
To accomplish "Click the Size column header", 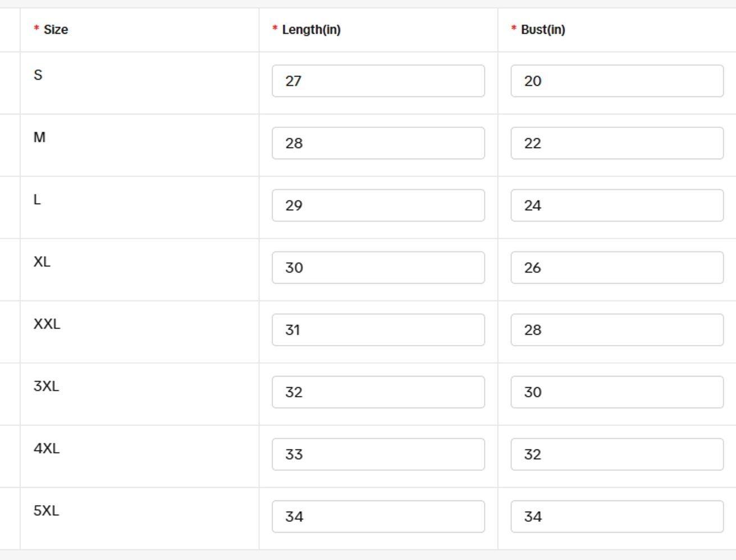I will point(56,30).
